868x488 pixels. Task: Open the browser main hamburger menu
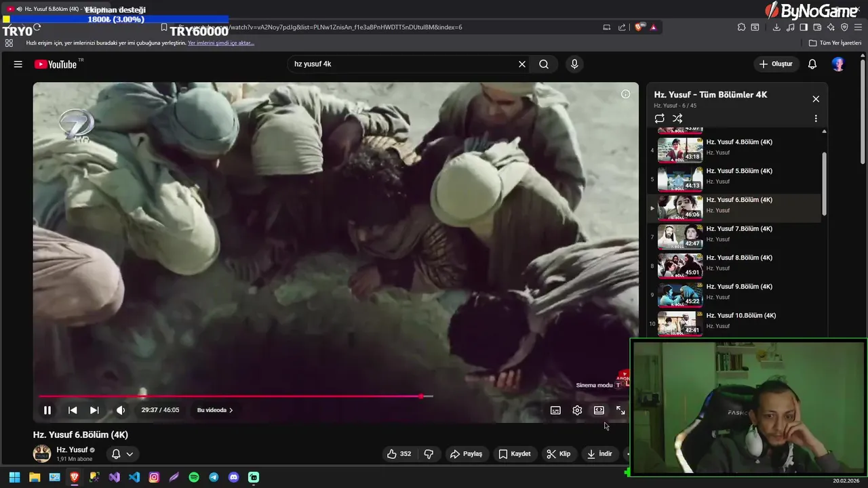tap(859, 27)
